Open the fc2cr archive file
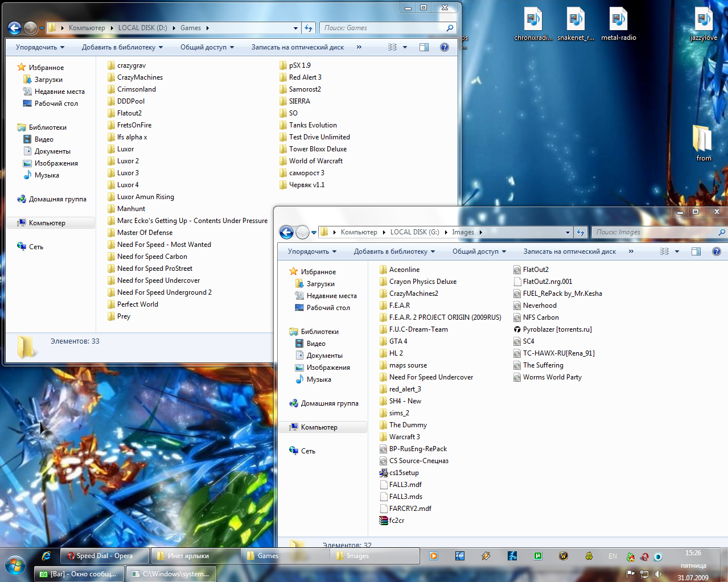728x582 pixels. tap(396, 521)
